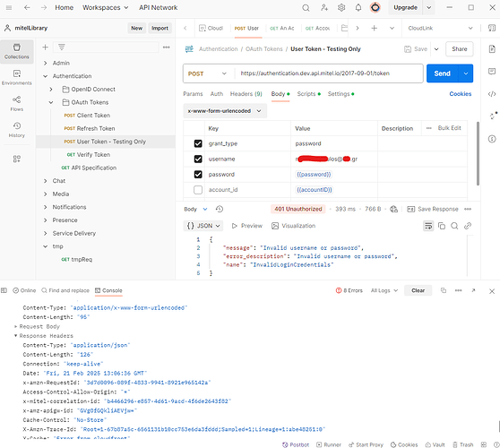Open the code snippet icon
Viewport: 500px width, 448px height.
[x=492, y=94]
